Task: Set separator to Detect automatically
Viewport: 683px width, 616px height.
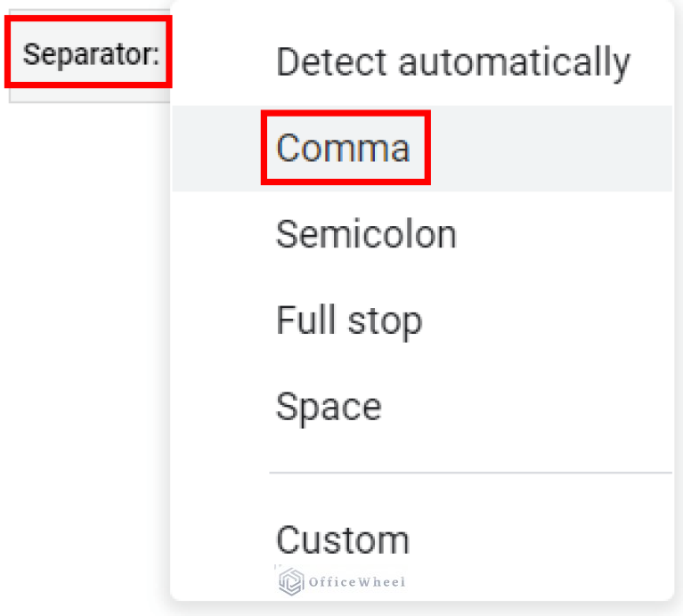Action: (x=452, y=62)
